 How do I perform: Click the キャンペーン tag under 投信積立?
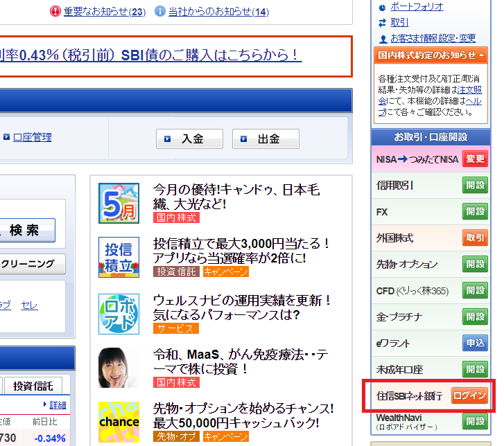point(226,271)
